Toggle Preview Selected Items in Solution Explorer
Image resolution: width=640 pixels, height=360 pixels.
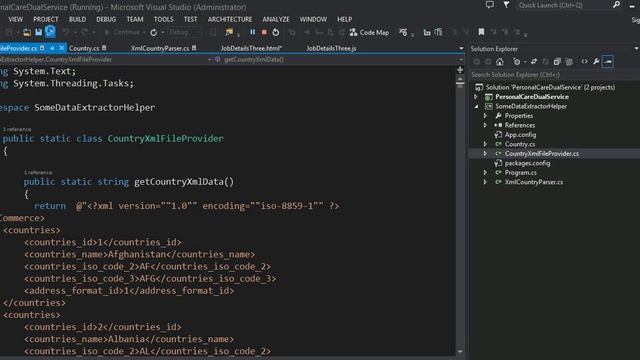coord(608,62)
